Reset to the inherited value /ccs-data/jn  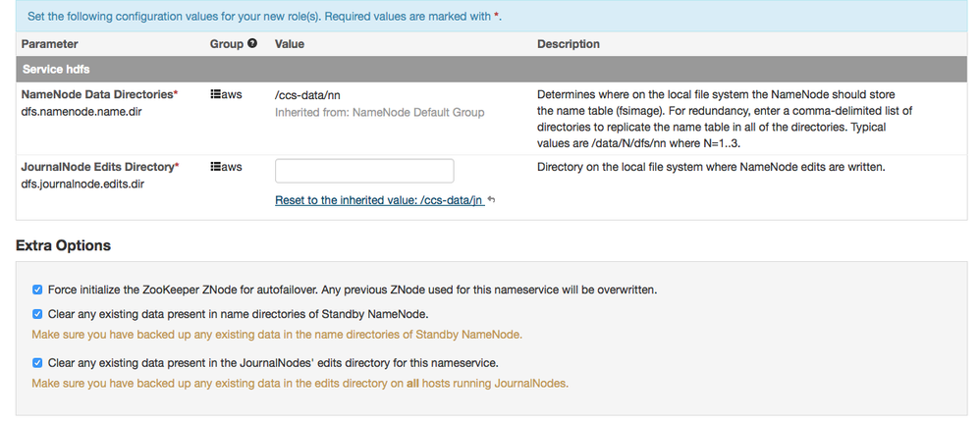tap(379, 200)
